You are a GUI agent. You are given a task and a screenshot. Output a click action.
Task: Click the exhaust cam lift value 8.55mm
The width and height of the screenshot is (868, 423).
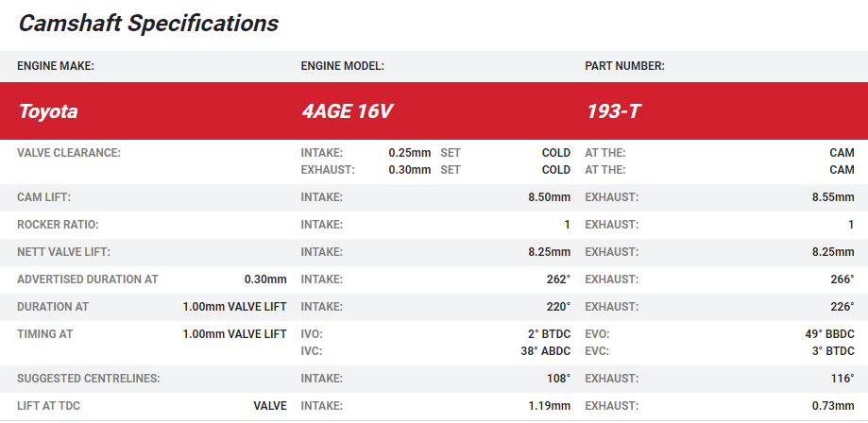(x=833, y=197)
